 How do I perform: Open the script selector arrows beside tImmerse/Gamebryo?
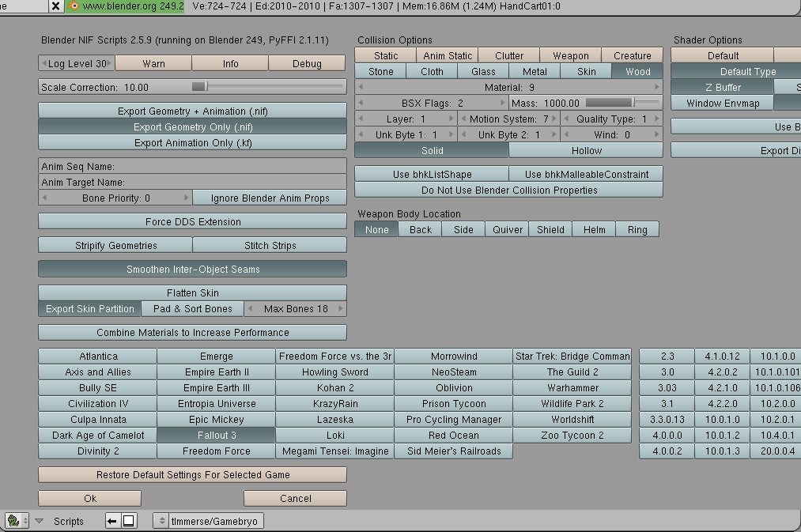161,521
